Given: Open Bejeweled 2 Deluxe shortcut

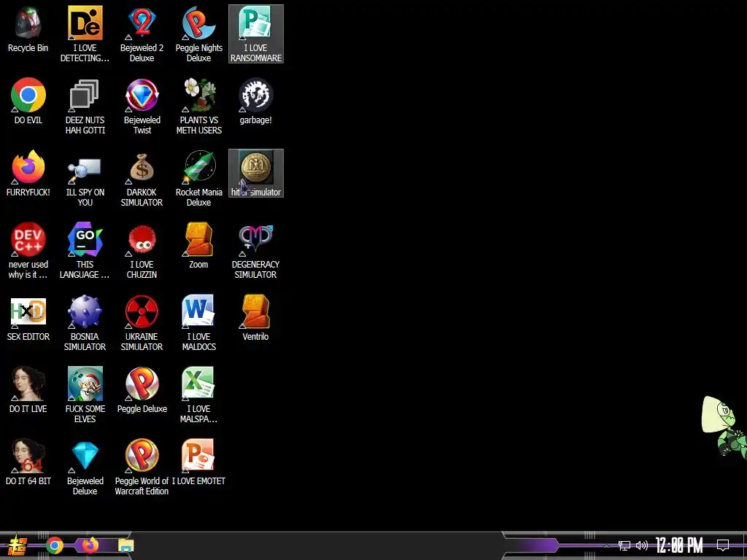Looking at the screenshot, I should click(142, 34).
